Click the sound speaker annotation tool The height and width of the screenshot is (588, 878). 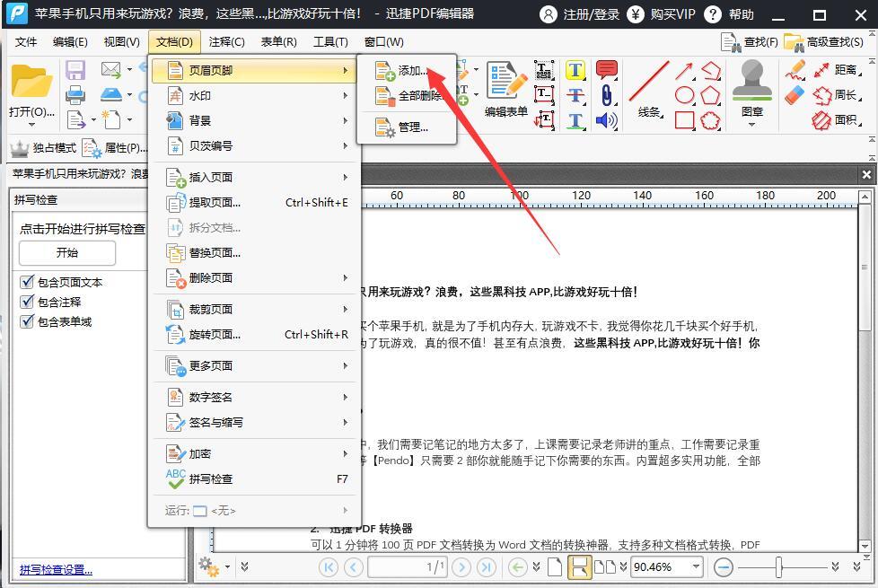click(x=606, y=119)
